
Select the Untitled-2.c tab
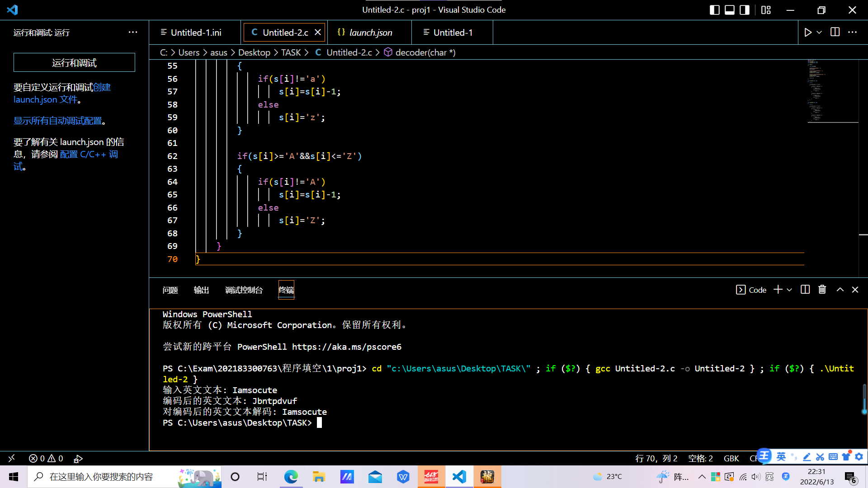pos(285,33)
